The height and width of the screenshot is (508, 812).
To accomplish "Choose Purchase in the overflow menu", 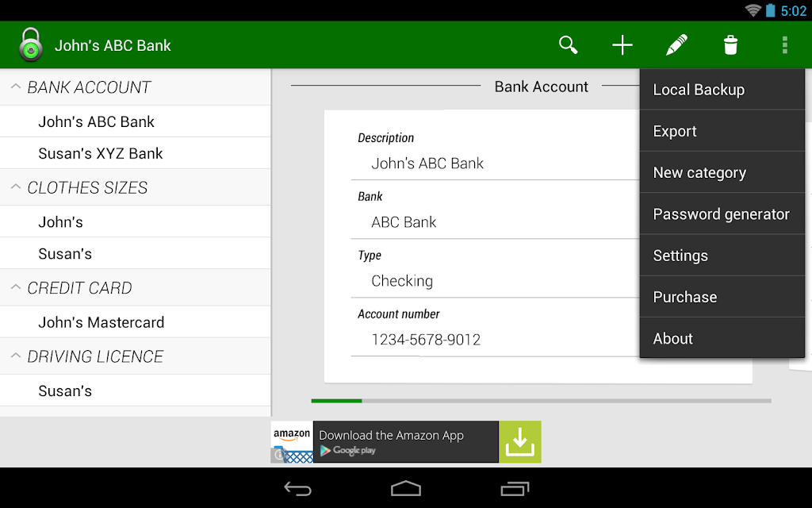I will pos(722,297).
